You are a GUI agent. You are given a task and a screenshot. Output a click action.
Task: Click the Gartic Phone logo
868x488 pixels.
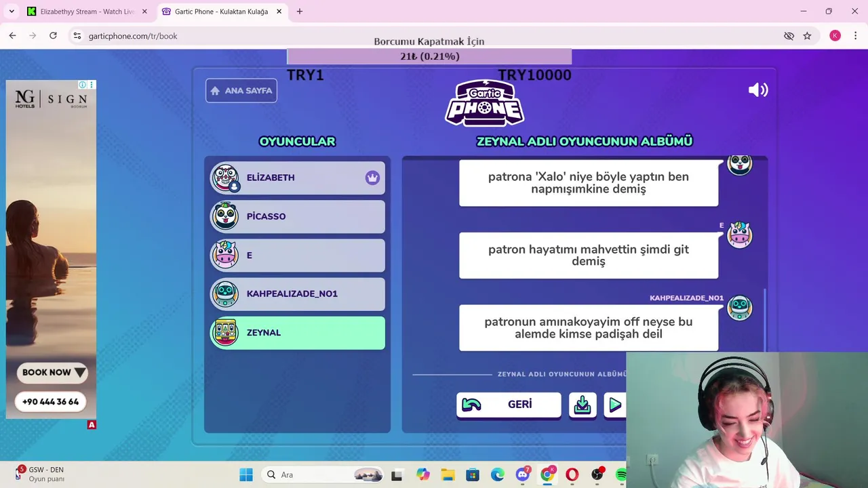484,103
